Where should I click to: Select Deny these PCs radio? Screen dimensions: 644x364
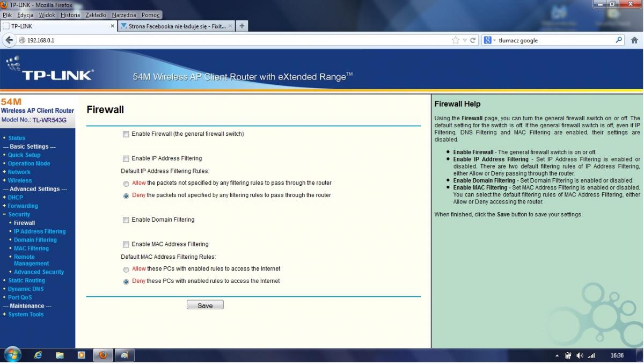coord(126,282)
